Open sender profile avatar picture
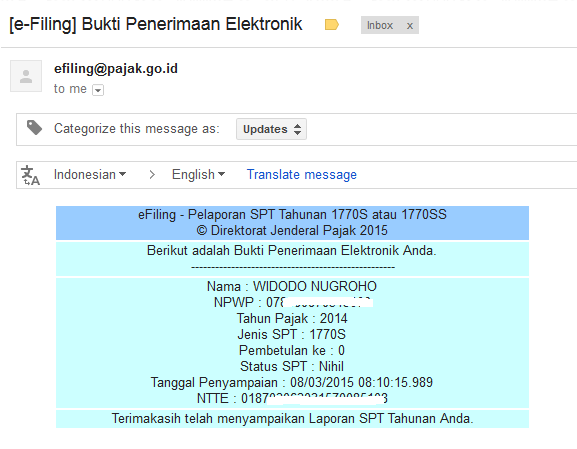 coord(26,76)
